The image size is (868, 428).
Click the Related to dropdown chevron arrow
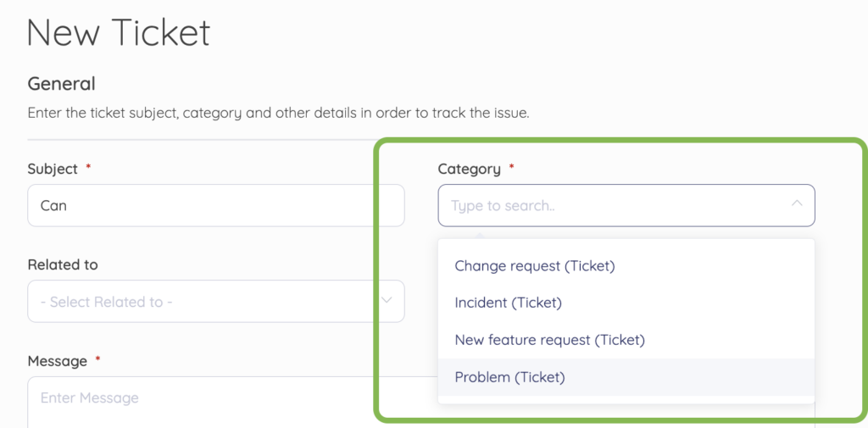coord(387,300)
